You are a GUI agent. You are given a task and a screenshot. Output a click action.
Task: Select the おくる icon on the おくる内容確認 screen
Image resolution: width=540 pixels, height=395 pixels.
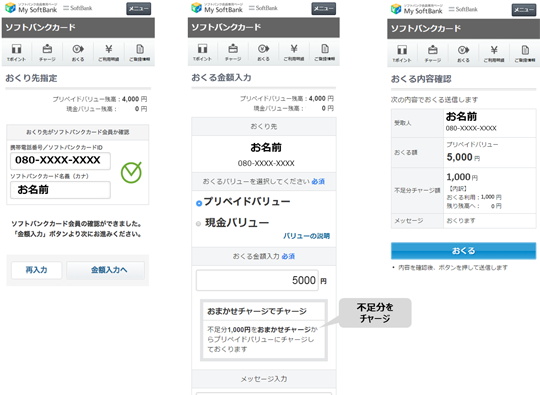tap(464, 53)
